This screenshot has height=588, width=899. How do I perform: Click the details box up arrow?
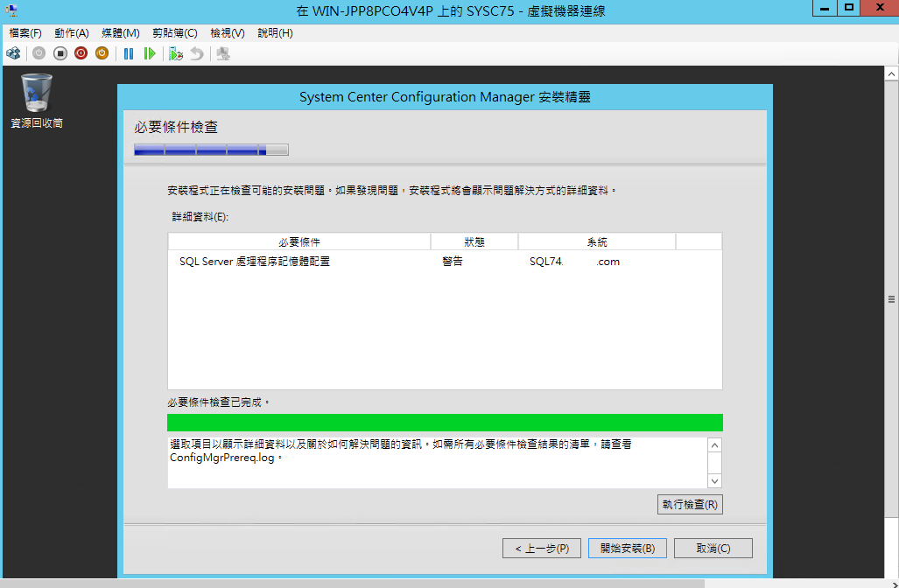714,445
